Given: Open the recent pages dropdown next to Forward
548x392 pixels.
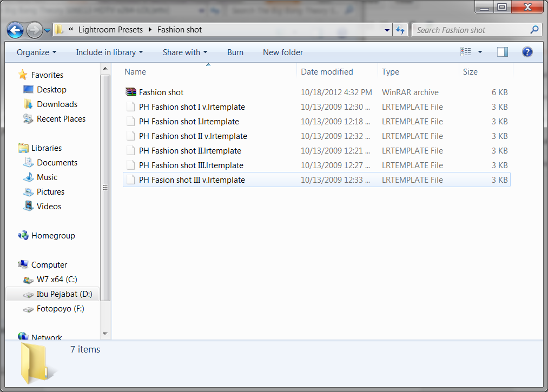Looking at the screenshot, I should 48,30.
